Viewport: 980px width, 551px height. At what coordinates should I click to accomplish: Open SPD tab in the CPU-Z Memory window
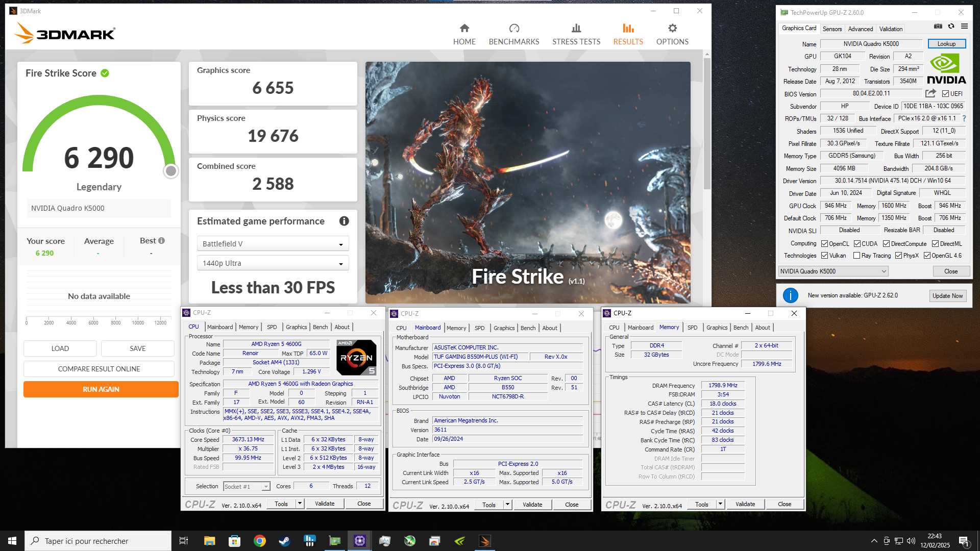click(692, 328)
